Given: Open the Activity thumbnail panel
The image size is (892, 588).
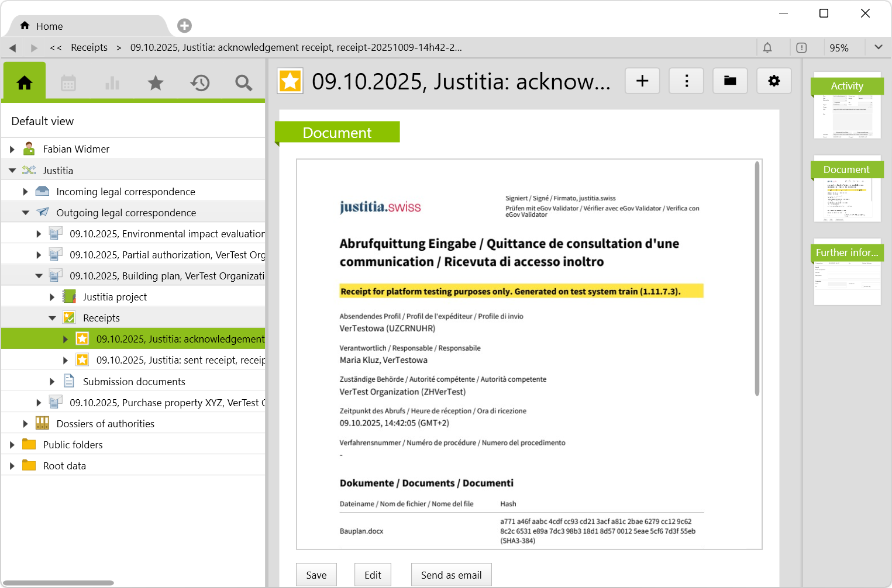Looking at the screenshot, I should pyautogui.click(x=847, y=105).
